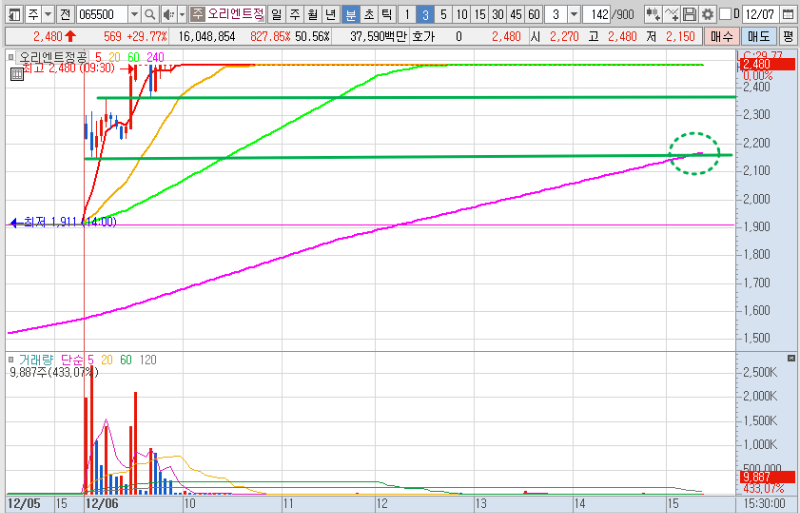Click the 최저 1,911 (14:00) low label
Viewport: 800px width, 513px height.
(x=70, y=222)
